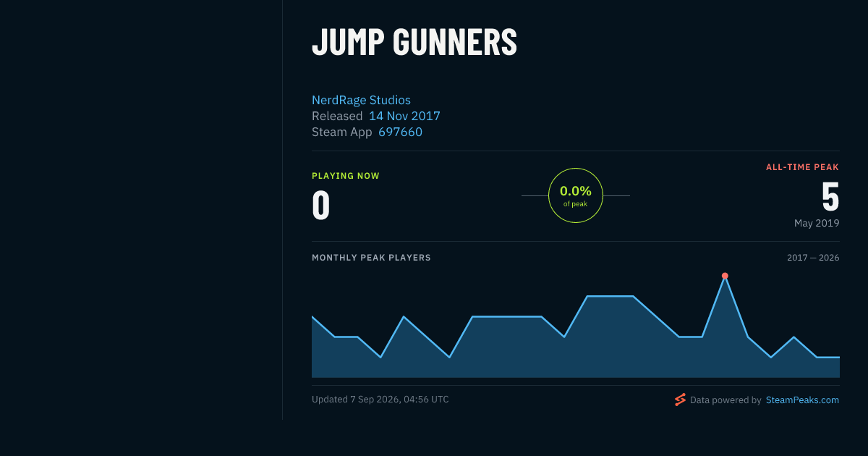Open Steam App ID 697660 link
This screenshot has width=868, height=456.
click(x=400, y=132)
